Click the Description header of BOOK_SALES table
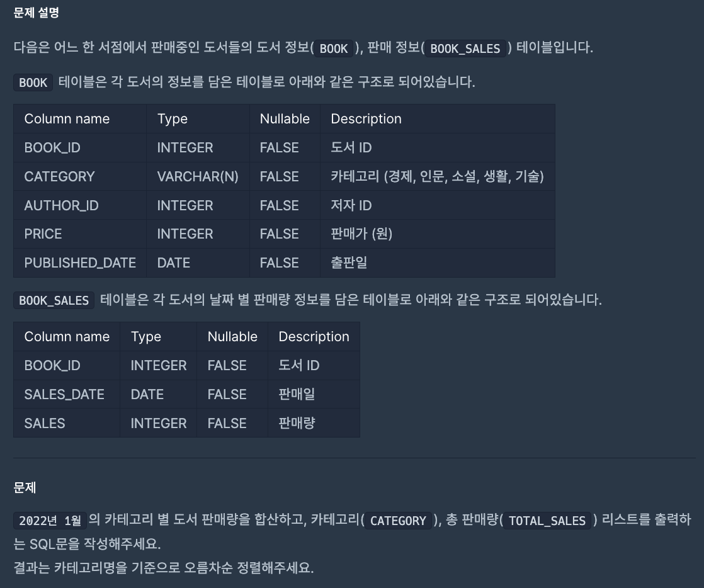 pyautogui.click(x=314, y=337)
